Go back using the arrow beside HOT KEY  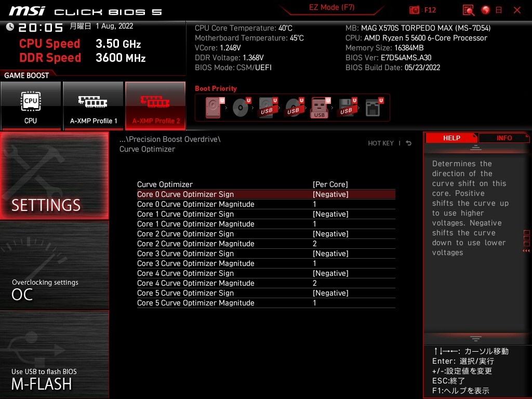tap(409, 143)
